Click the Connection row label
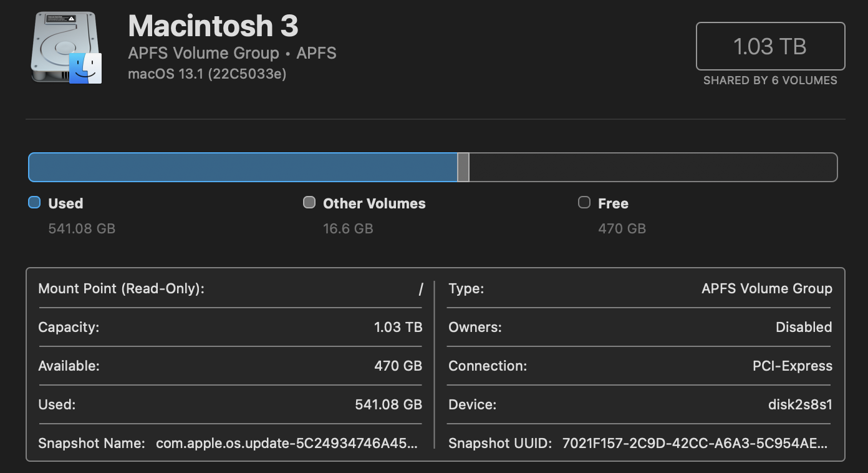This screenshot has height=473, width=868. click(488, 366)
